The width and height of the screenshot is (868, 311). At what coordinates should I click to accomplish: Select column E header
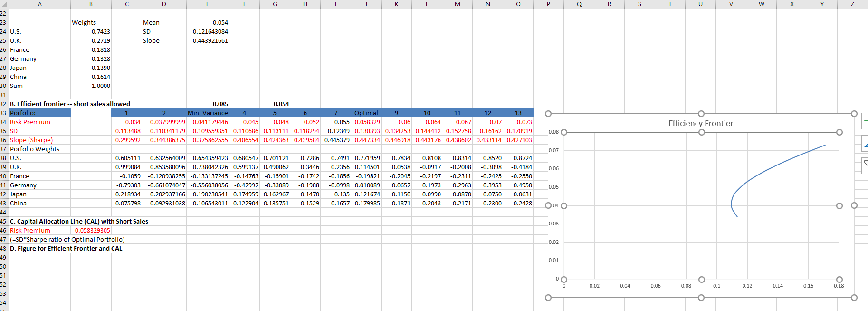208,4
